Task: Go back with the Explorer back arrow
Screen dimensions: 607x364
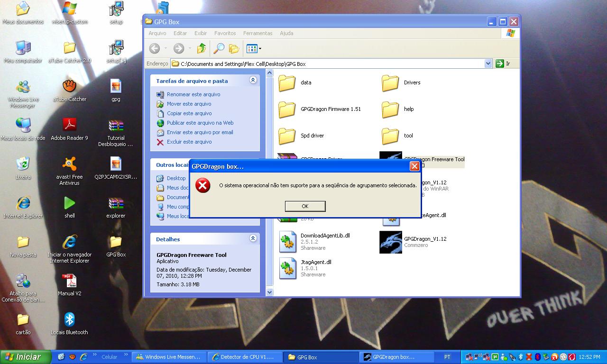Action: [x=155, y=48]
